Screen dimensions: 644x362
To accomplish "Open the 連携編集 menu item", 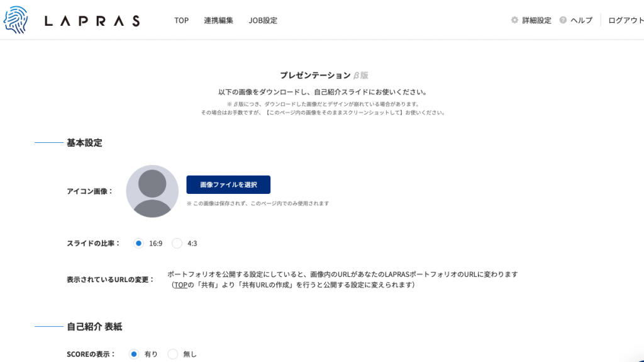I will pyautogui.click(x=218, y=21).
